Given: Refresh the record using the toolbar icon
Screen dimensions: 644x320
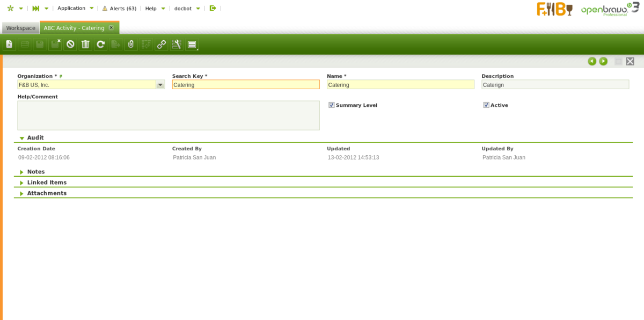Looking at the screenshot, I should [100, 45].
